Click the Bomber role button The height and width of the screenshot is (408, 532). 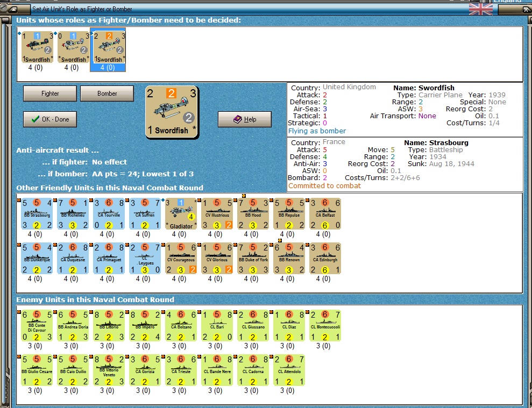point(107,94)
